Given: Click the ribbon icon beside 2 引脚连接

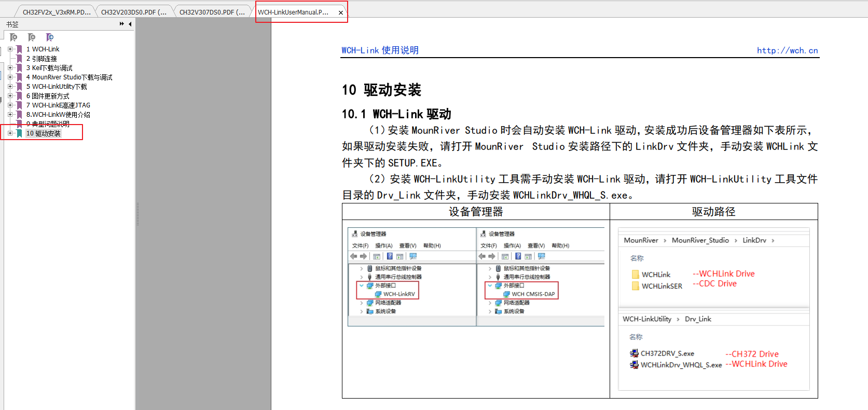Looking at the screenshot, I should [20, 59].
